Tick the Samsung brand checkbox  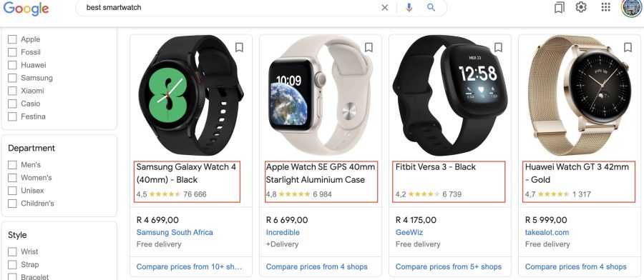point(12,78)
